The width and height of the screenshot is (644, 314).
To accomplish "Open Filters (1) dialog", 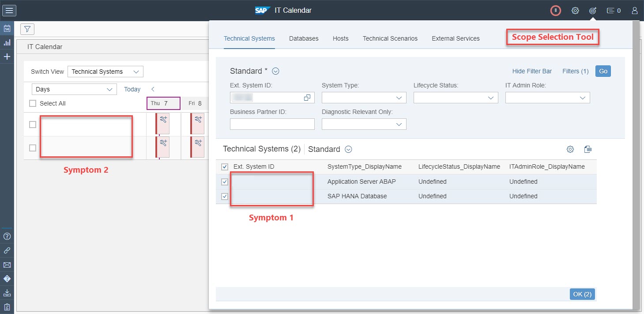I will [x=576, y=71].
